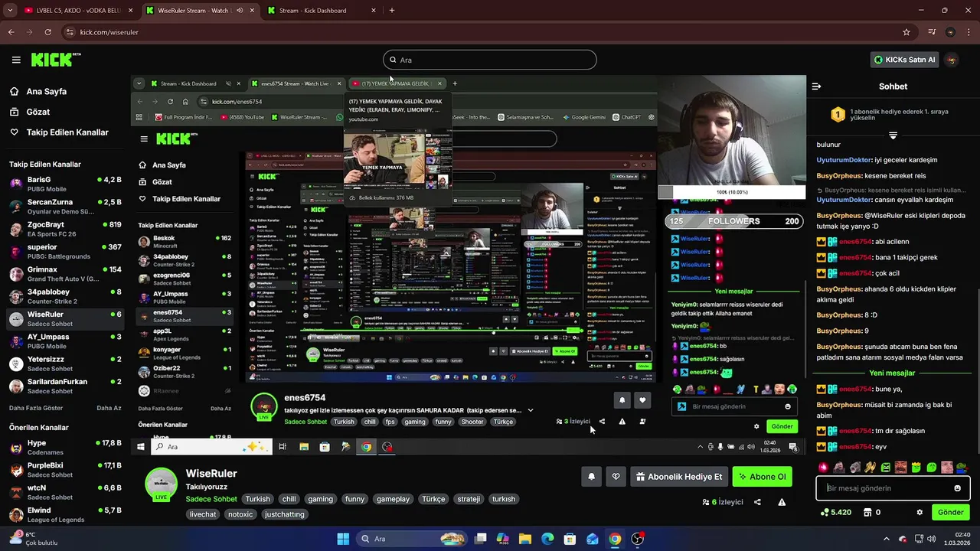980x551 pixels.
Task: Go back in browser history
Action: [x=11, y=32]
